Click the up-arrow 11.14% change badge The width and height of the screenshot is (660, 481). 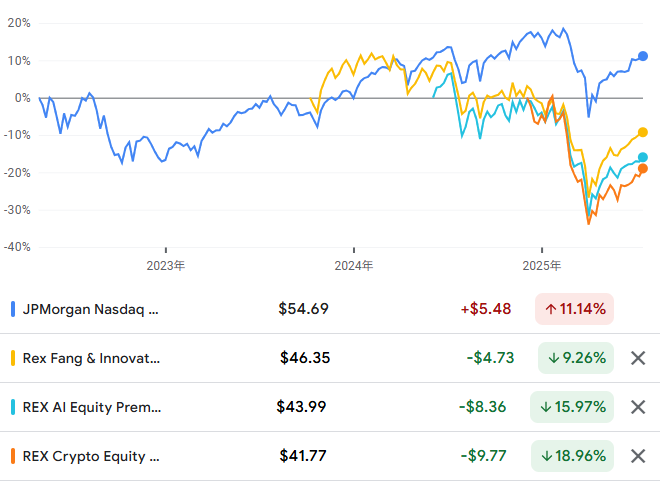[574, 309]
